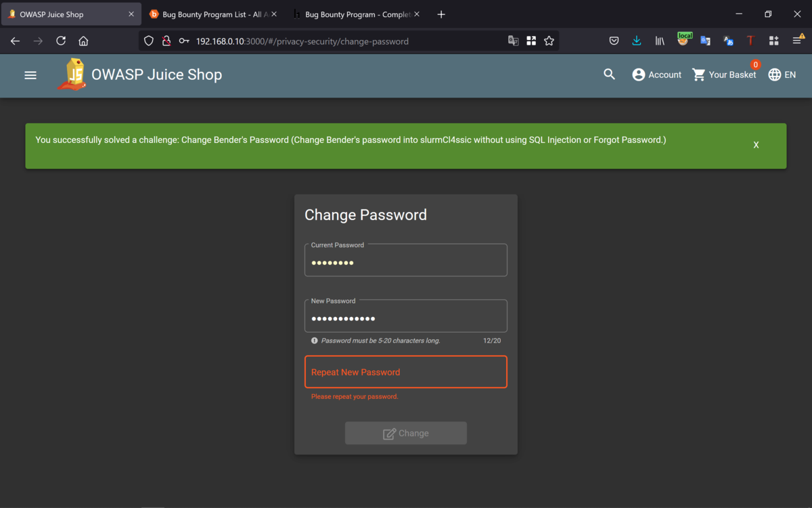Click the extension icon with local badge
Image resolution: width=812 pixels, height=508 pixels.
coord(683,40)
